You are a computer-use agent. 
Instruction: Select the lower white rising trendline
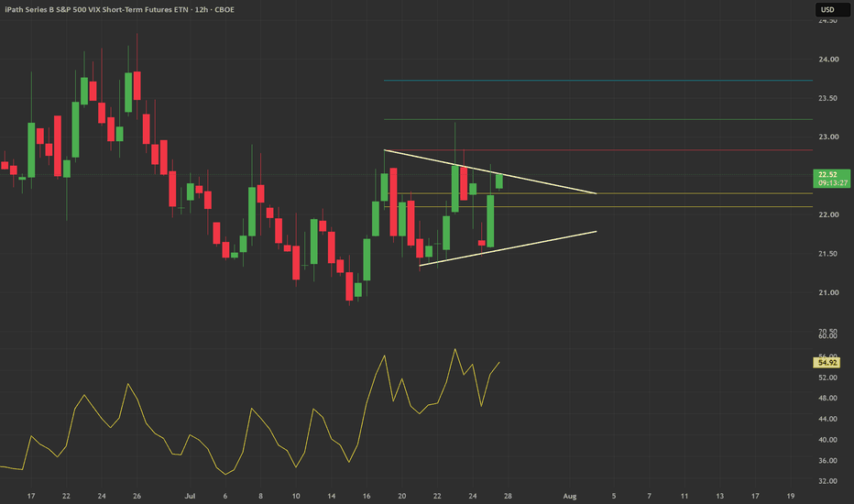coord(508,248)
